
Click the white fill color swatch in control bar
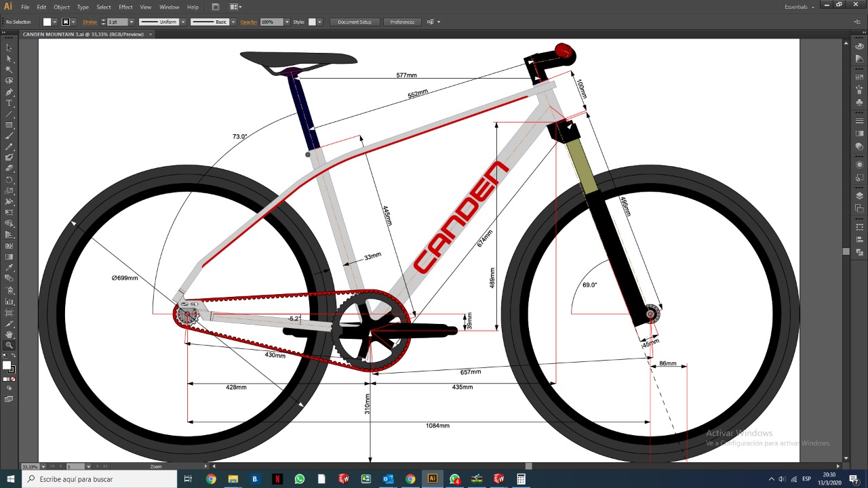(47, 22)
